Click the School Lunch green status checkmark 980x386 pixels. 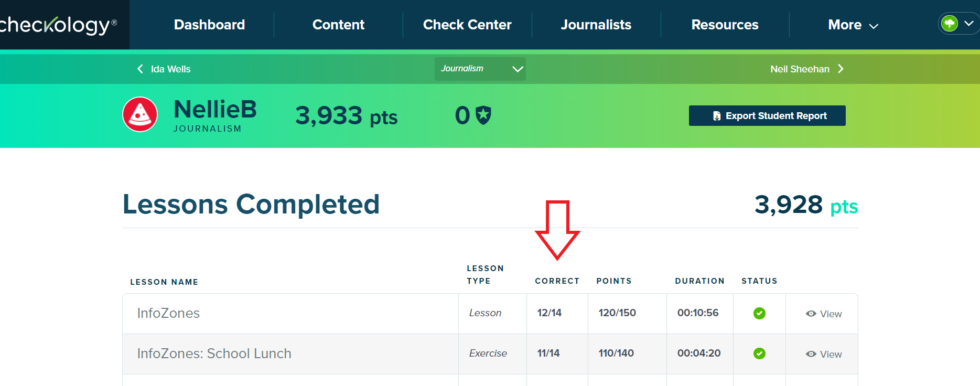pos(759,353)
